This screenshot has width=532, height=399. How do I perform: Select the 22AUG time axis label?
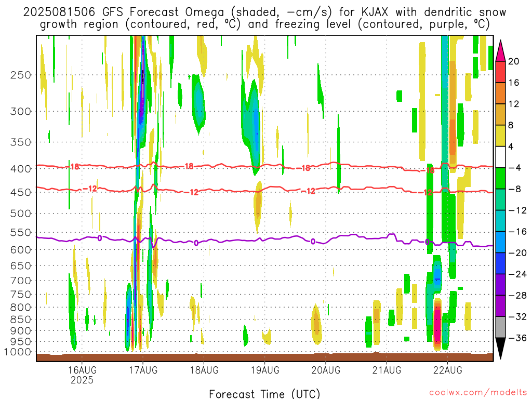click(x=447, y=370)
